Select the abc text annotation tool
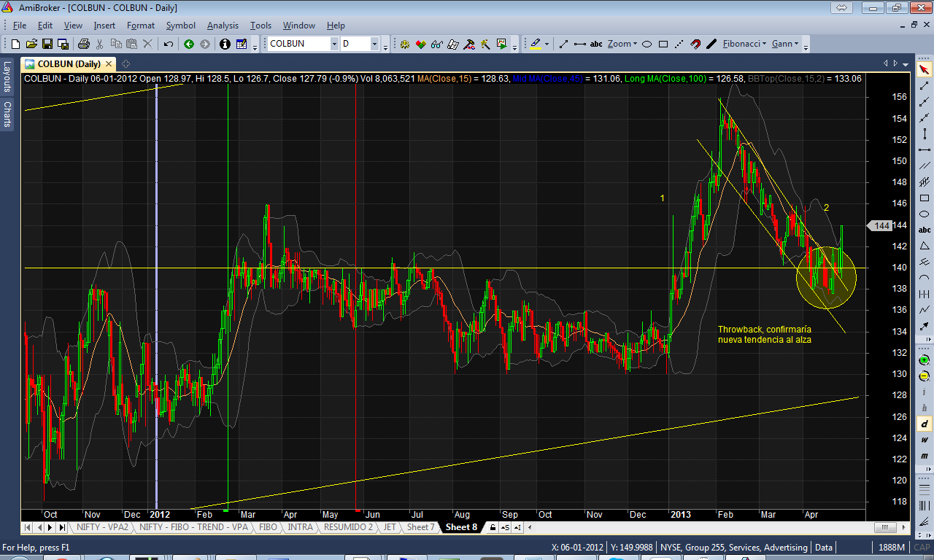 coord(596,44)
